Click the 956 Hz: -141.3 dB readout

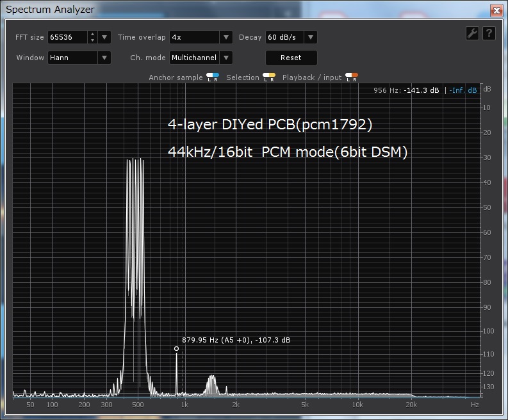[x=406, y=90]
